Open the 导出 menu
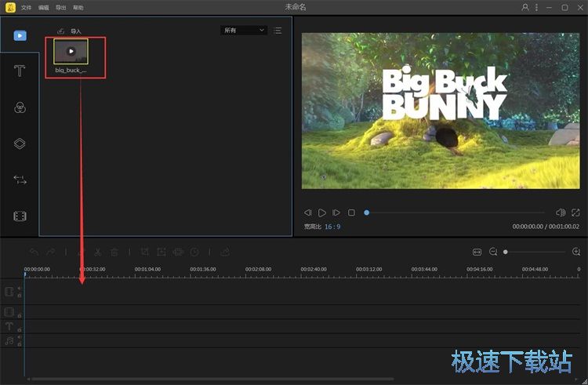The width and height of the screenshot is (588, 385). 60,7
